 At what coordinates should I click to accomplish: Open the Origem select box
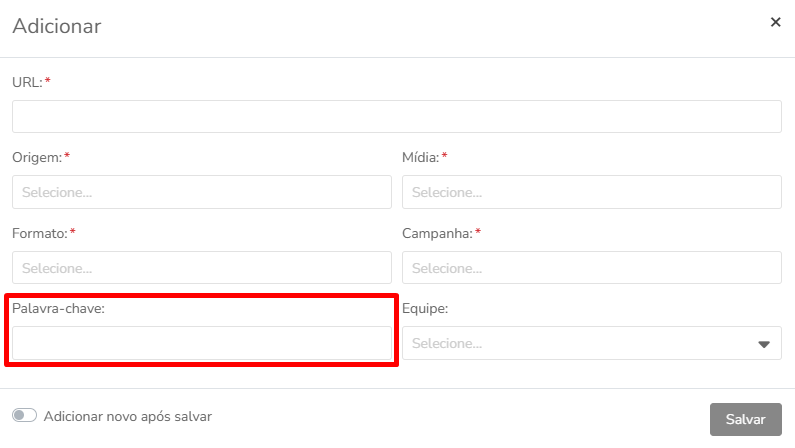pos(202,192)
